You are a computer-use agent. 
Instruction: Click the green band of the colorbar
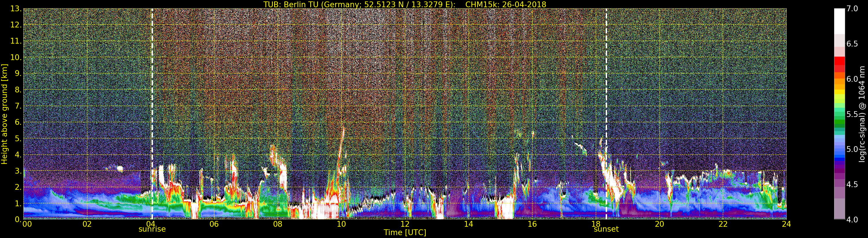click(x=839, y=121)
